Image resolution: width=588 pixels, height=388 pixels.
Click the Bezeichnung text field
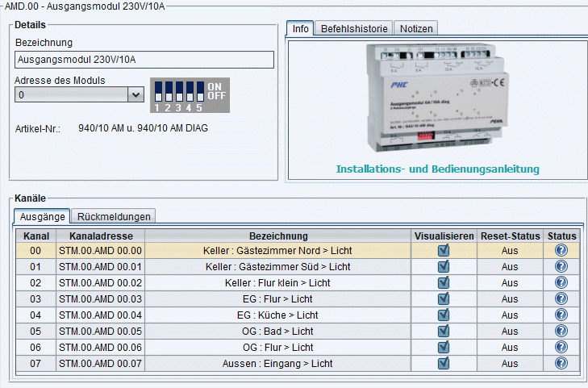[144, 60]
